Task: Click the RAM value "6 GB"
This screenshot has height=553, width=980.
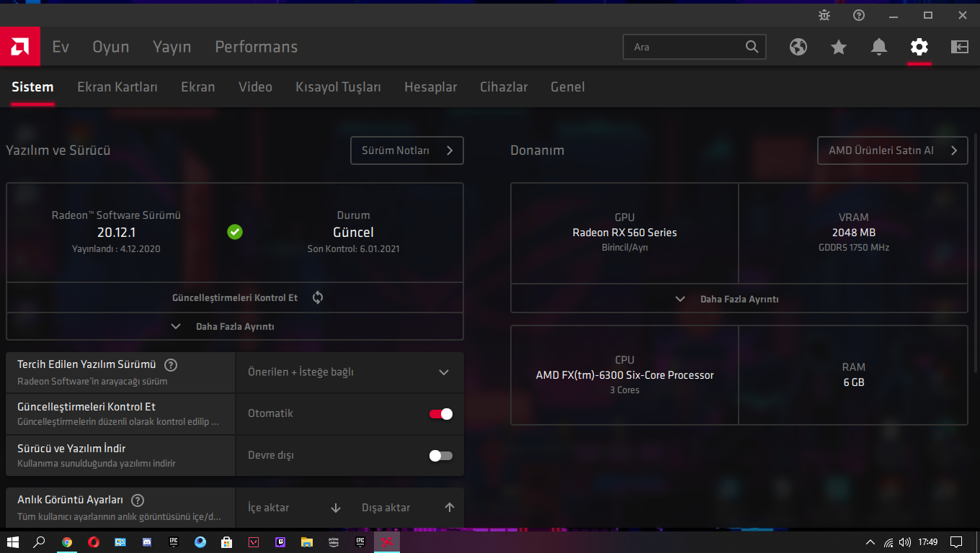Action: 854,382
